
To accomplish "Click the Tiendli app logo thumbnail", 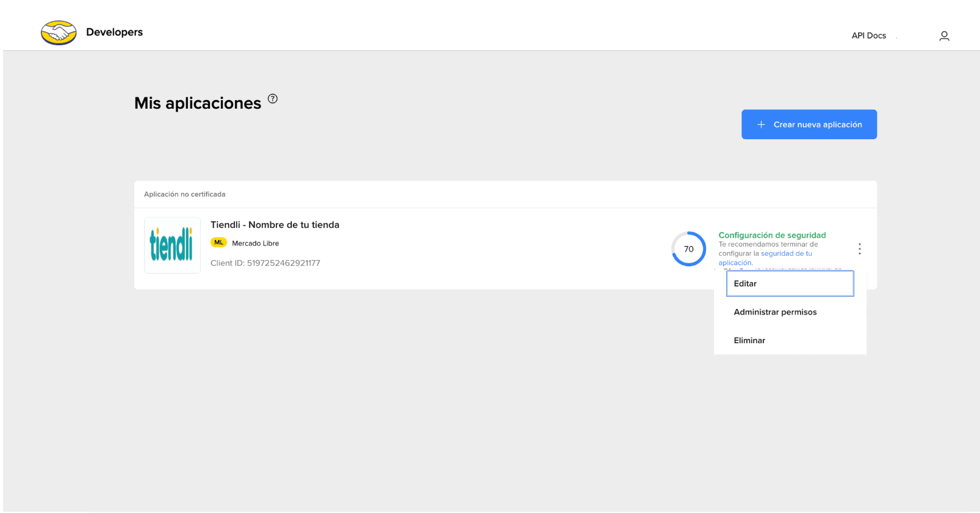I will tap(172, 245).
